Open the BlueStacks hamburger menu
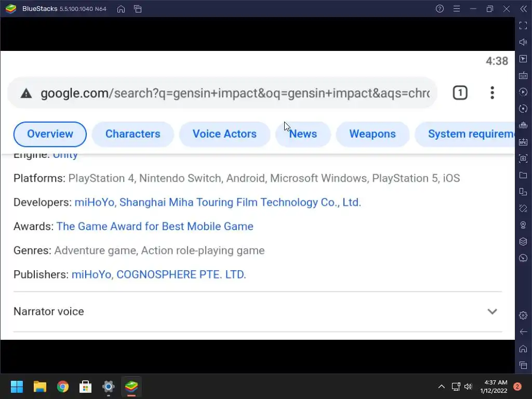 point(457,9)
